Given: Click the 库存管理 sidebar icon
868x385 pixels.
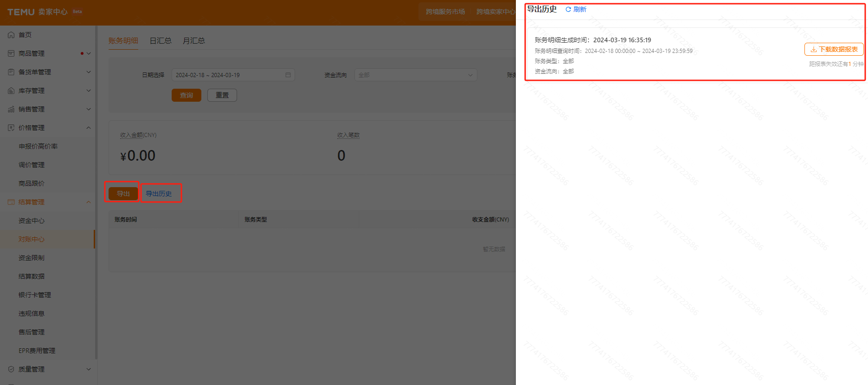Looking at the screenshot, I should coord(11,91).
